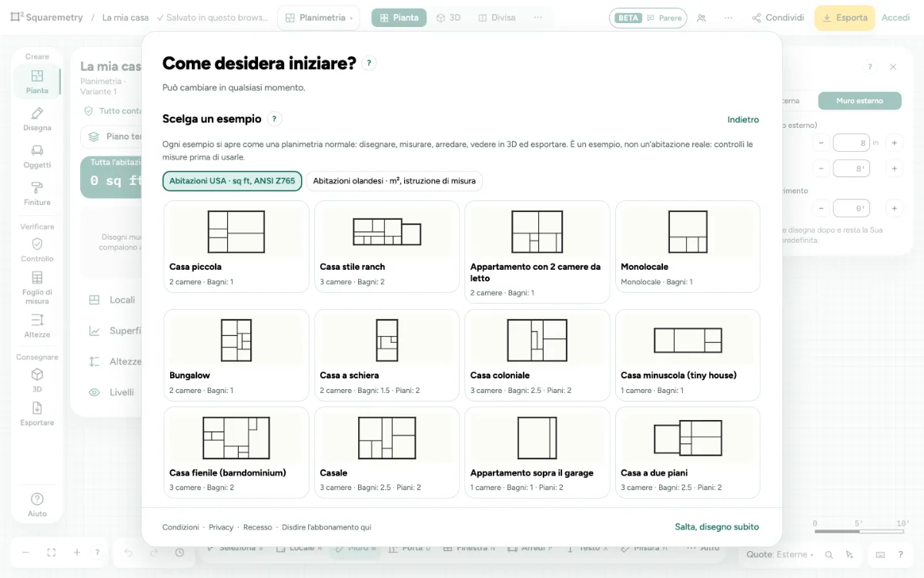Switch to the 3D view tab

pyautogui.click(x=448, y=18)
